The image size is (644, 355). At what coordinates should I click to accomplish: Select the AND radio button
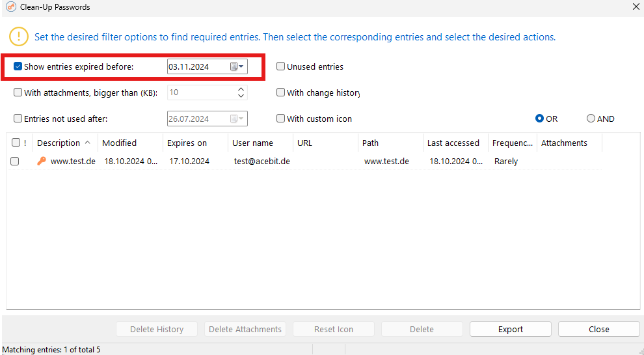pos(591,119)
